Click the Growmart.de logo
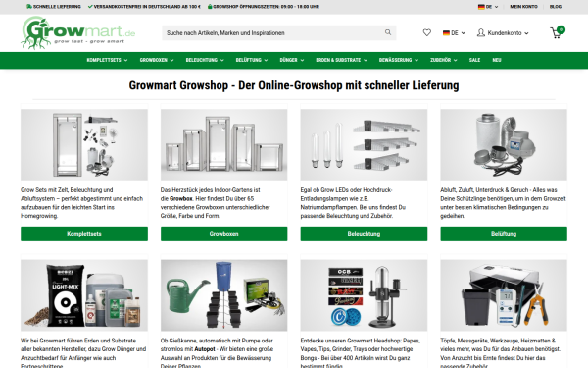 pos(78,33)
